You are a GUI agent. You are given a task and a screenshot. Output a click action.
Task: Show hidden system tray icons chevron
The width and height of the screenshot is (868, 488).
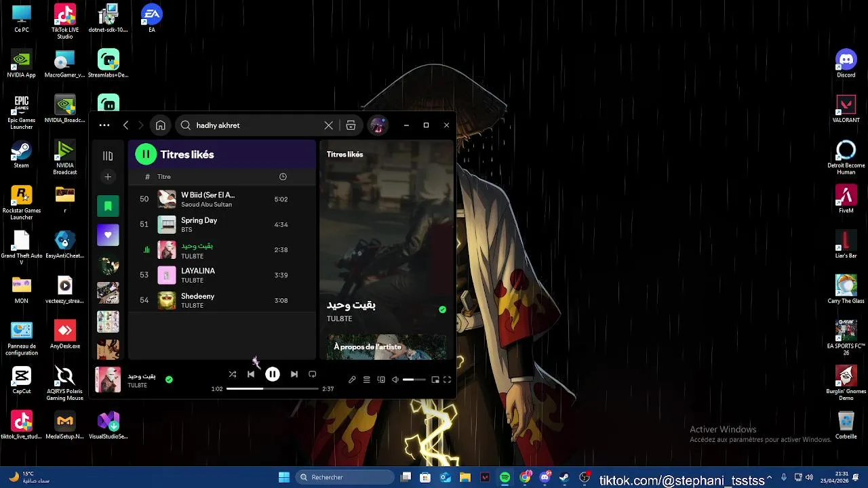click(770, 478)
